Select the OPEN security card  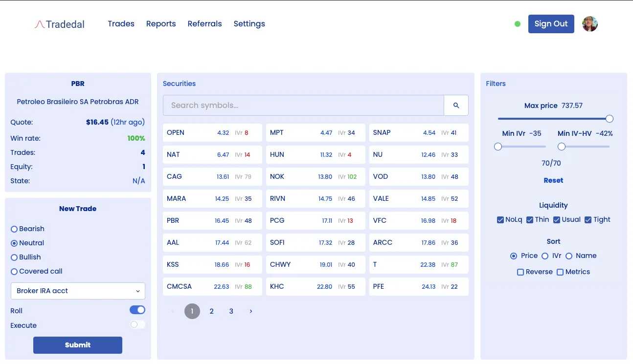pyautogui.click(x=212, y=132)
